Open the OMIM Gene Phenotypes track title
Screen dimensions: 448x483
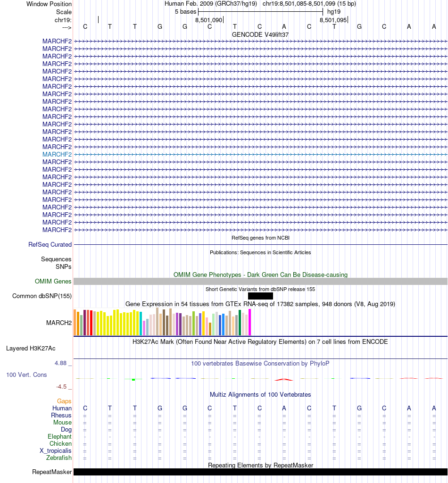pos(260,275)
